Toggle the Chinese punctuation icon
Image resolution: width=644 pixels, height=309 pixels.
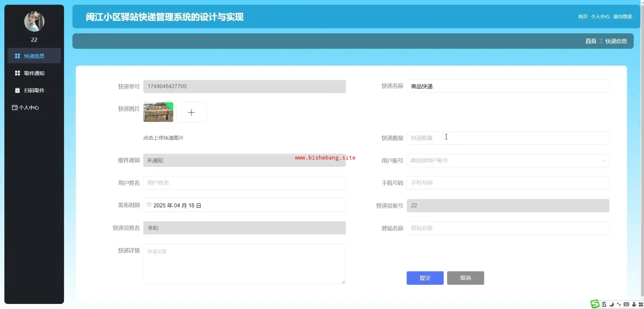point(619,304)
